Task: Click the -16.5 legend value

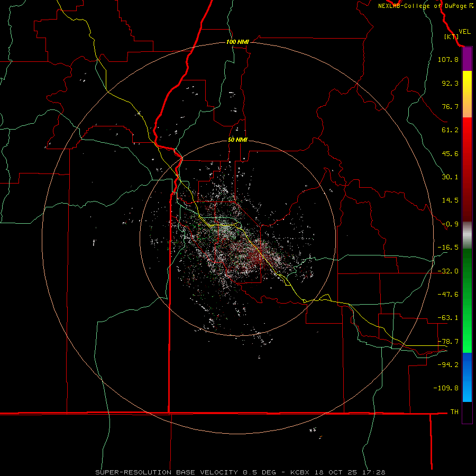Action: [x=448, y=248]
